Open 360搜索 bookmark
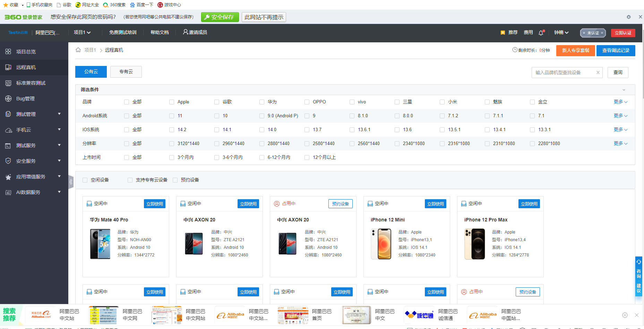The image size is (644, 329). pos(114,5)
